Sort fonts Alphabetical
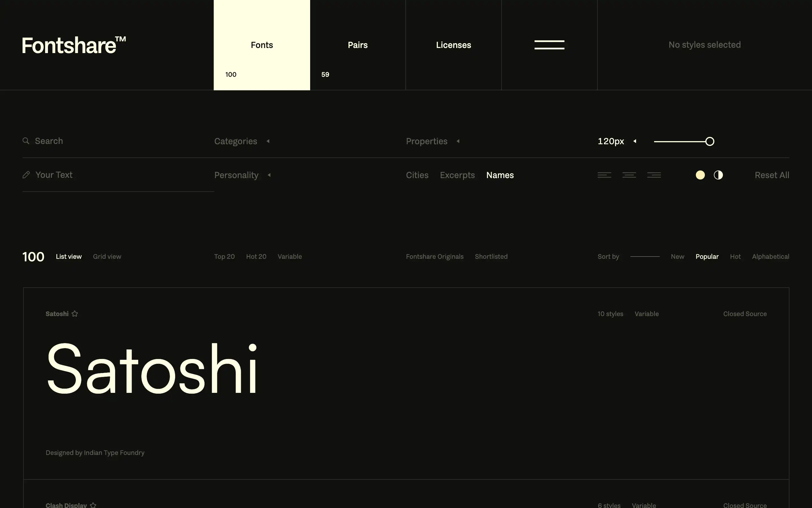Viewport: 812px width, 508px height. point(770,257)
